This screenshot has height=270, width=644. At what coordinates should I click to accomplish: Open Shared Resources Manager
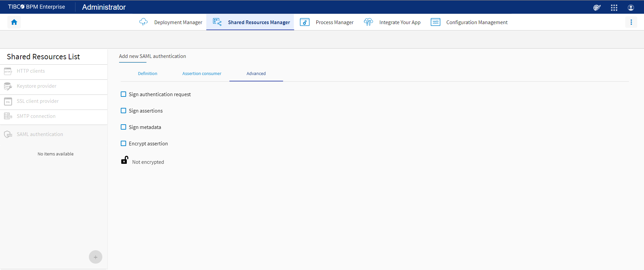(250, 22)
